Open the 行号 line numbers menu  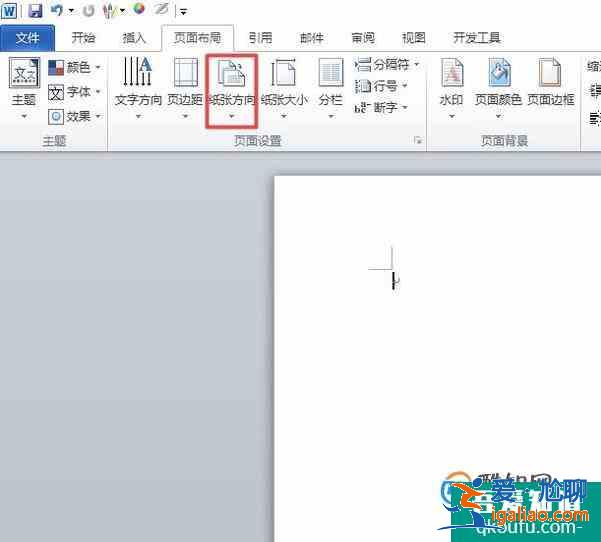381,86
